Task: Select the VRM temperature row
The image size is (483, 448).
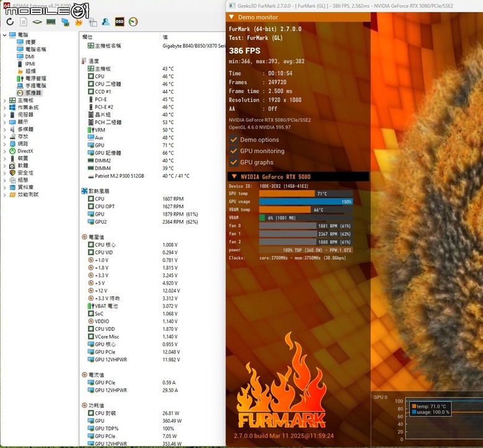Action: (x=152, y=130)
